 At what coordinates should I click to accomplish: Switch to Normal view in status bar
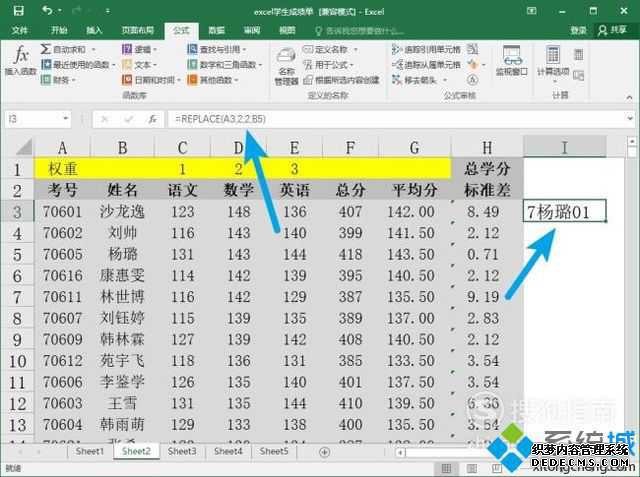pyautogui.click(x=447, y=468)
